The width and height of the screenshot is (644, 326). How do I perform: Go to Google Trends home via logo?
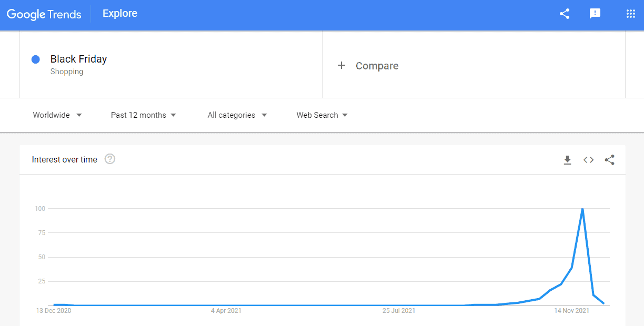point(44,14)
